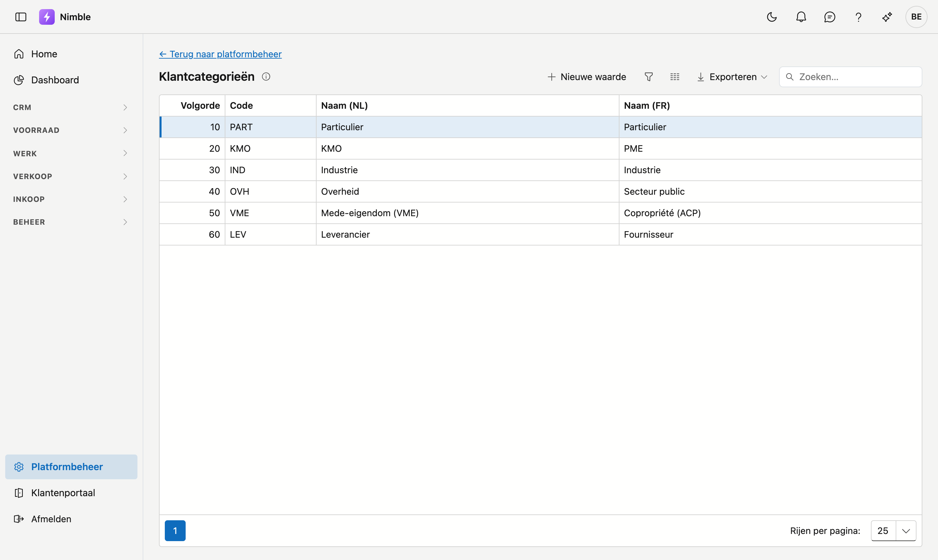
Task: Open column layout grid icon
Action: 675,77
